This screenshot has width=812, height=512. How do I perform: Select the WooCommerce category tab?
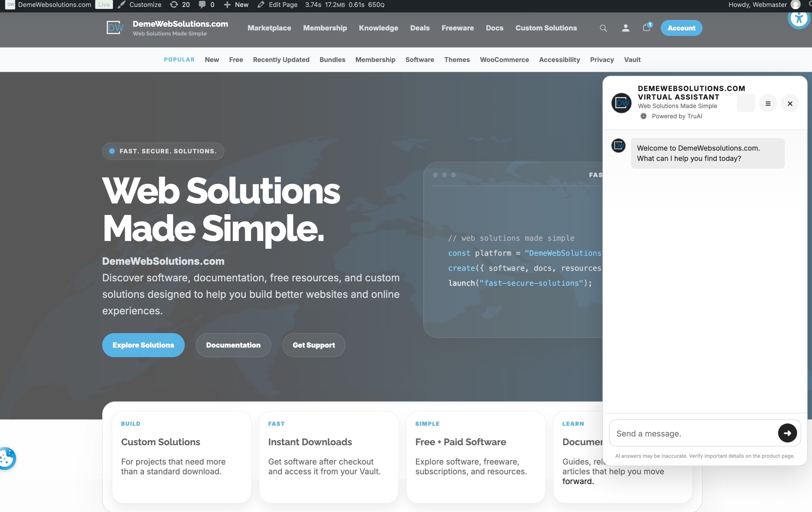coord(504,60)
